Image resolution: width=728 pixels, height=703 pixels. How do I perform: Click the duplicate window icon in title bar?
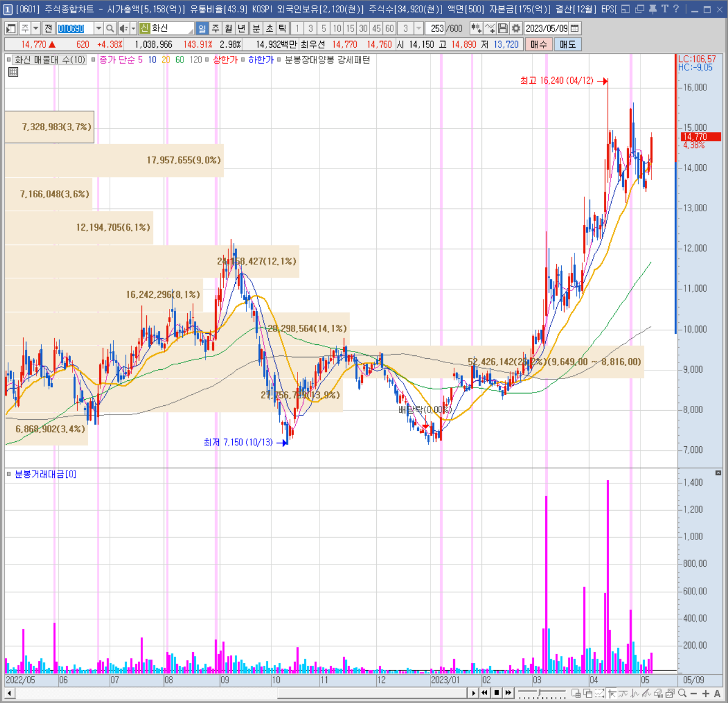pos(639,9)
